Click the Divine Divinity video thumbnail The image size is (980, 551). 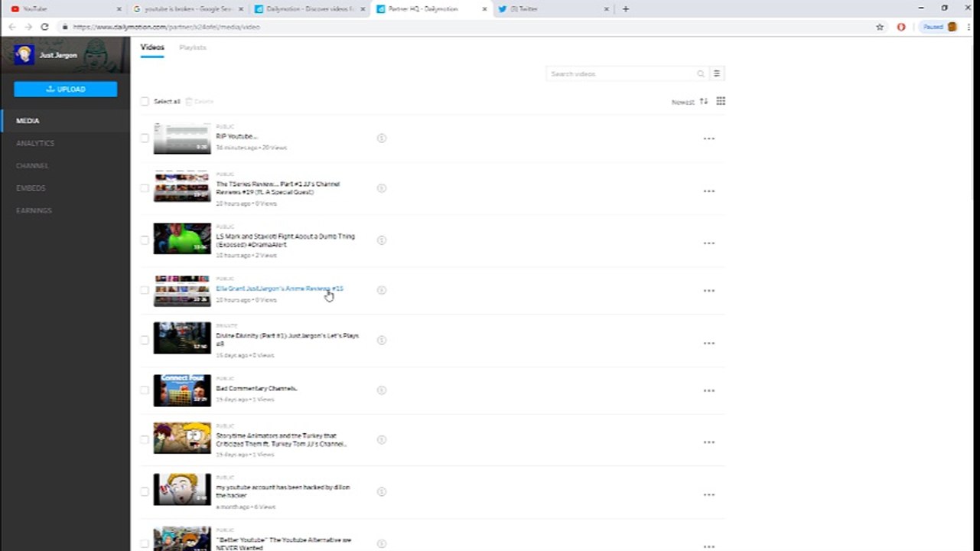(182, 338)
